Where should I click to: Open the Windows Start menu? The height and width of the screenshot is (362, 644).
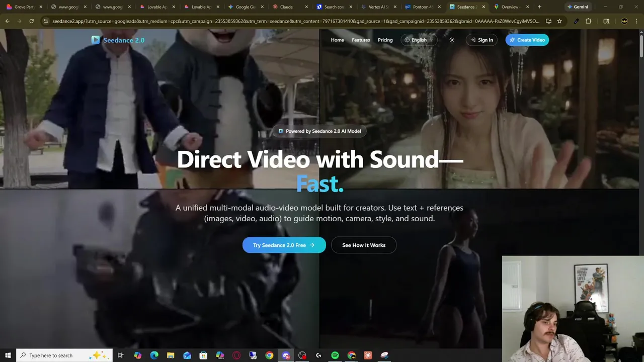click(x=8, y=355)
